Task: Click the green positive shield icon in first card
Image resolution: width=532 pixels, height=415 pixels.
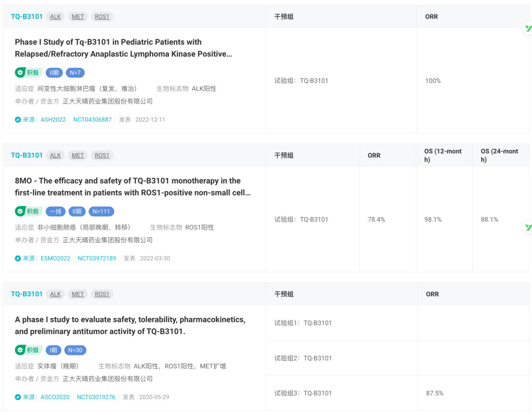Action: (x=20, y=73)
